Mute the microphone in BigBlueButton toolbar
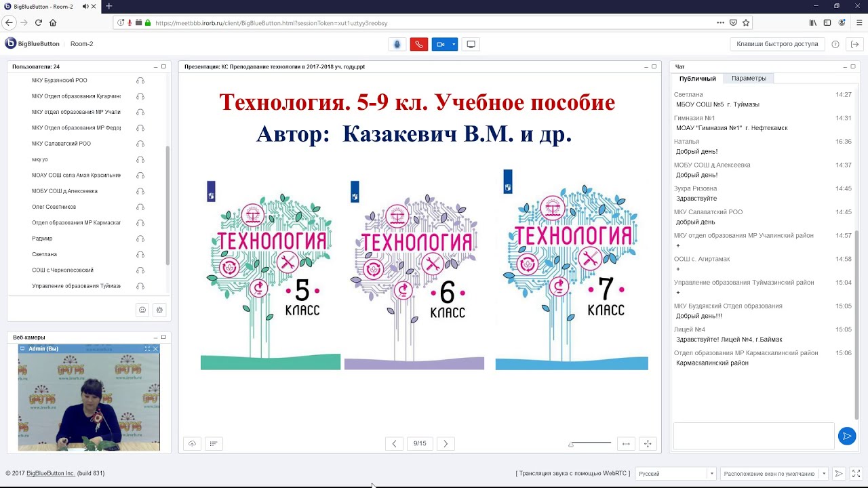 (397, 44)
